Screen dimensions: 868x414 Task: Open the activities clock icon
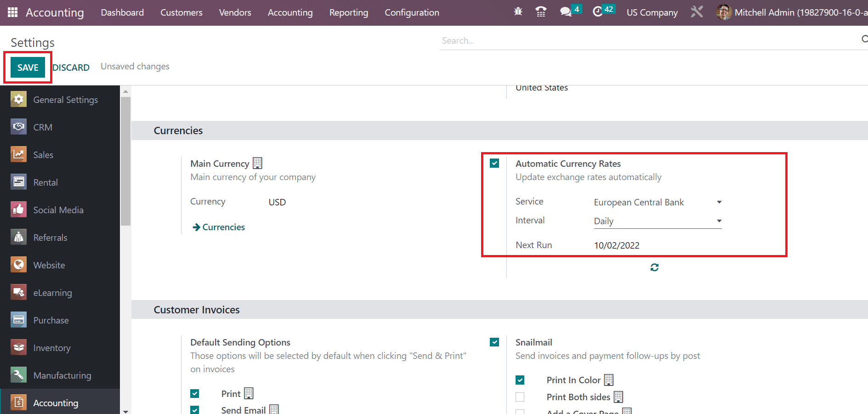point(597,12)
